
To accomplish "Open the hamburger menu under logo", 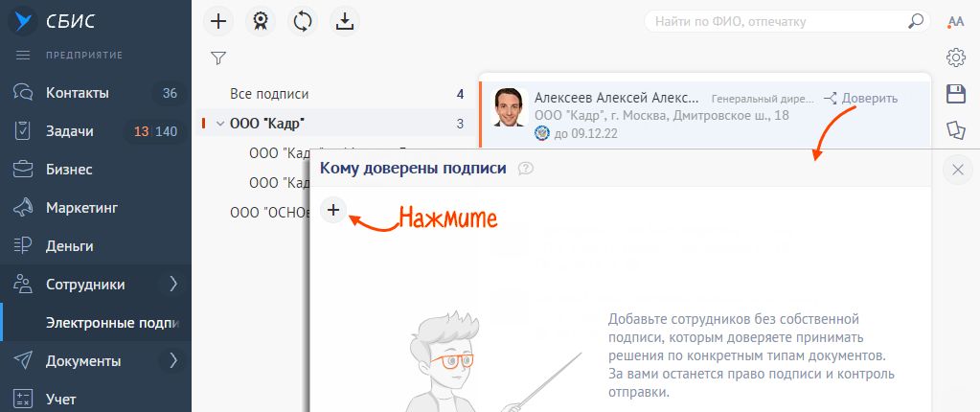I will [x=23, y=55].
